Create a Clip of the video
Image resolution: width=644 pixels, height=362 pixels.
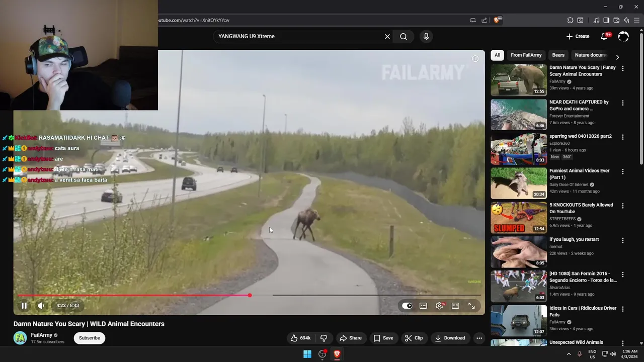coord(414,338)
